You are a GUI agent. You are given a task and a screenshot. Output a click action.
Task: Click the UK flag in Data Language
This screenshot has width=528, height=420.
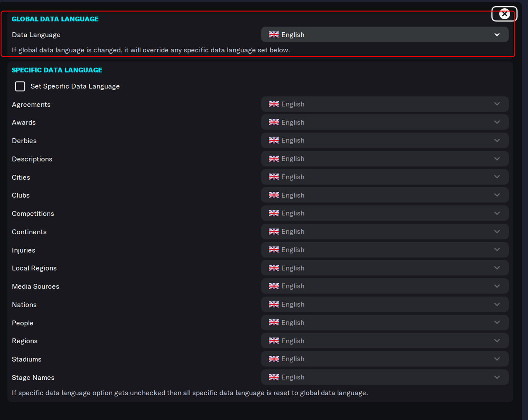pos(274,34)
